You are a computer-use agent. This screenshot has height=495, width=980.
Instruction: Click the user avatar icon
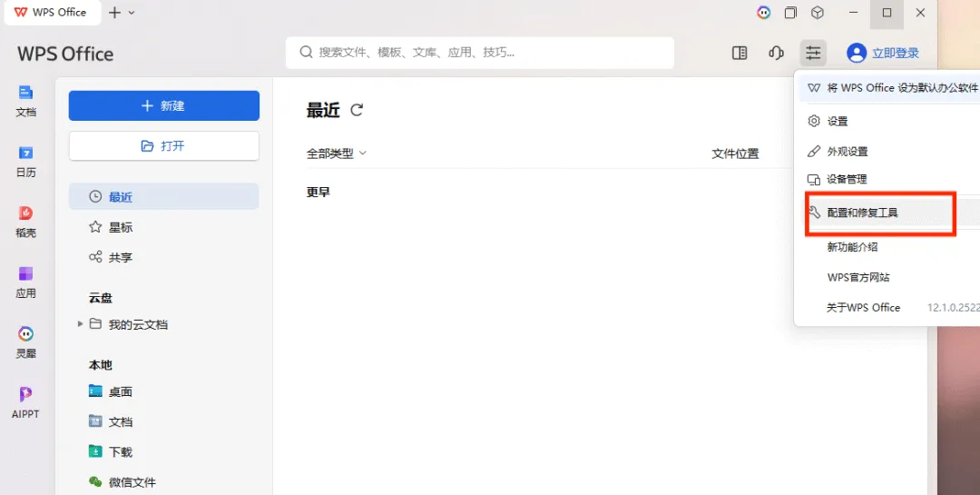(x=857, y=54)
